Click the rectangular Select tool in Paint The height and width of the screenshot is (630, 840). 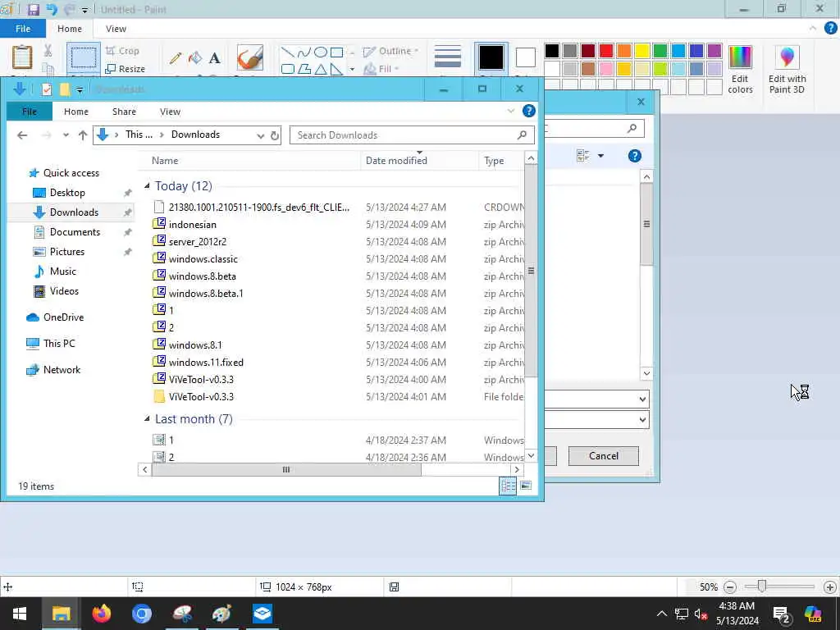point(84,58)
